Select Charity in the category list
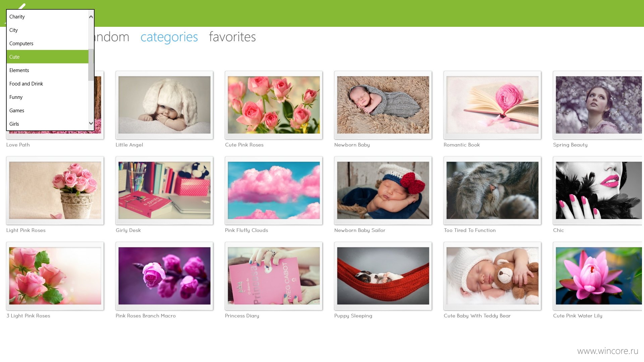The width and height of the screenshot is (644, 362). 47,17
